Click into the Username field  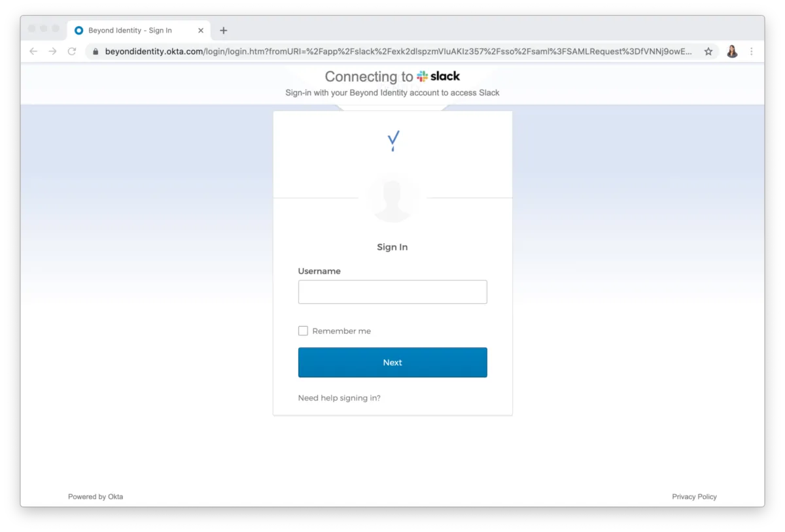click(392, 292)
